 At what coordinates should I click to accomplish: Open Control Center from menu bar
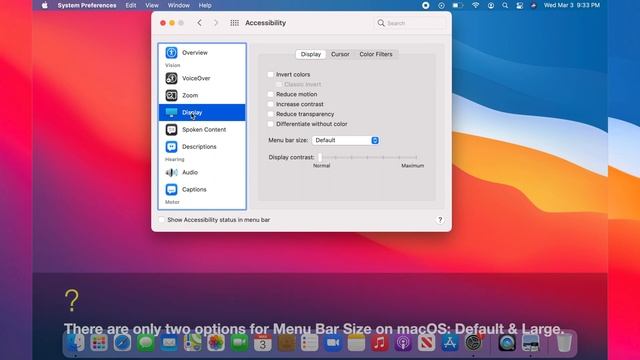click(x=519, y=5)
